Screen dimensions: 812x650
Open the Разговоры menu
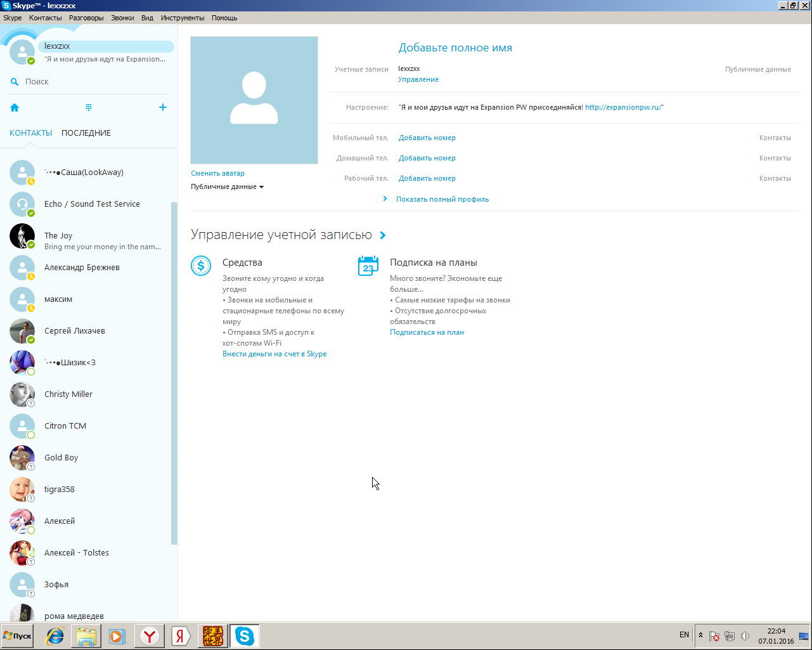coord(86,18)
